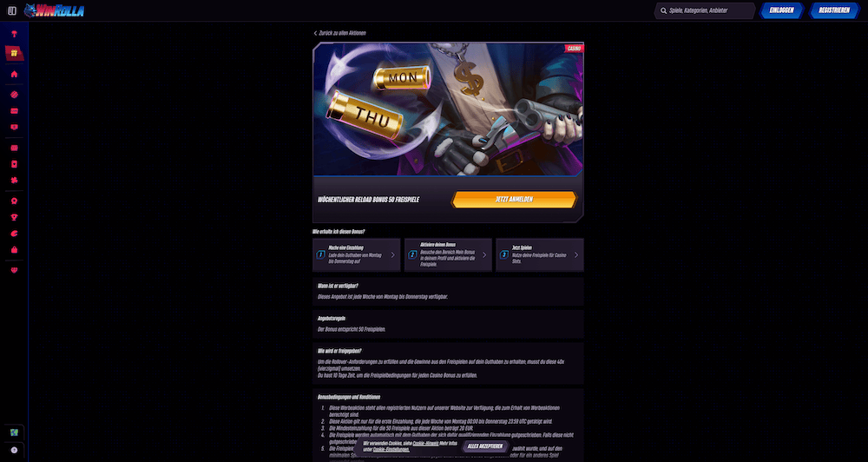Expand step 1 'Mache eine Einzahlung' card
The image size is (868, 462).
coord(356,254)
